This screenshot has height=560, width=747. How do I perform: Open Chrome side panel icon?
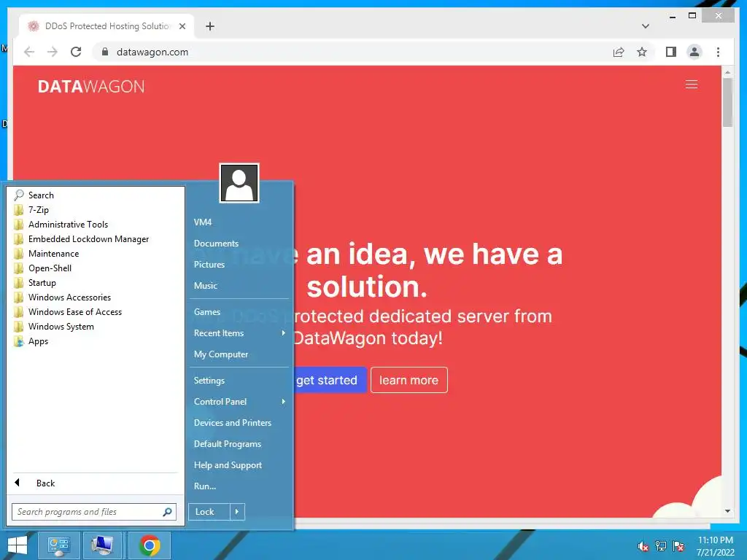coord(671,52)
